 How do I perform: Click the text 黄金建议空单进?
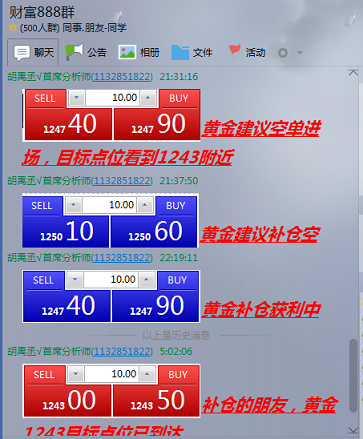[262, 128]
